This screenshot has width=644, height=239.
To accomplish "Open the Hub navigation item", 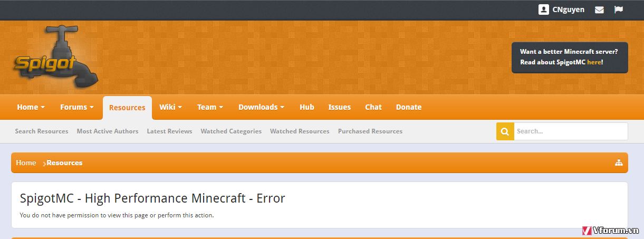I will coord(307,107).
